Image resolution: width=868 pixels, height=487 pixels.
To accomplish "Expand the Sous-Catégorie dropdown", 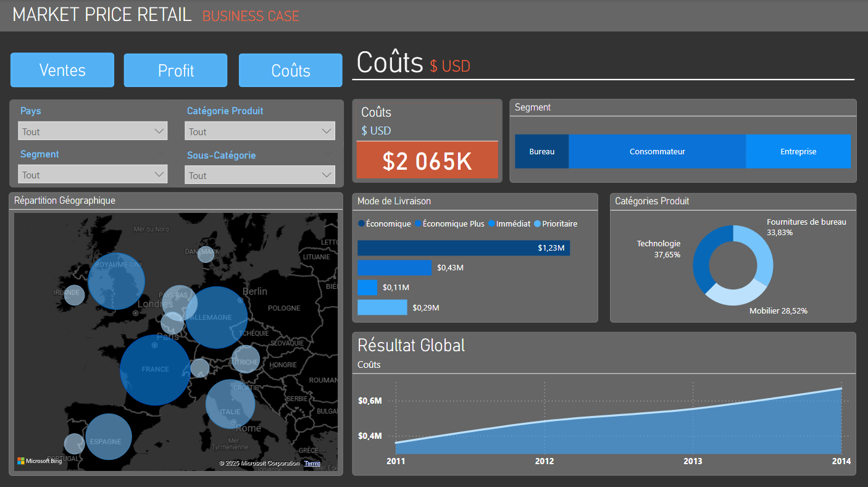I will coord(259,175).
